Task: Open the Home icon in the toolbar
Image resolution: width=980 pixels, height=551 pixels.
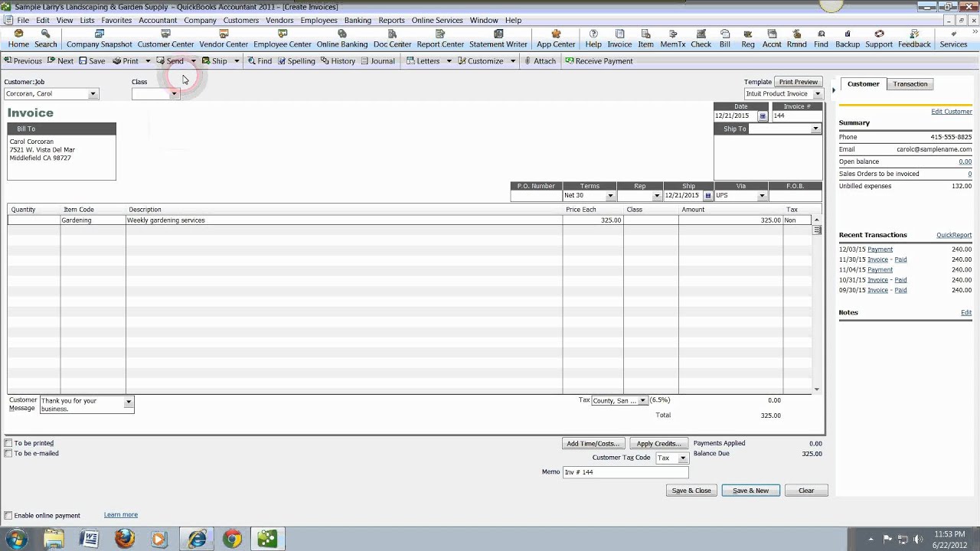Action: 18,39
